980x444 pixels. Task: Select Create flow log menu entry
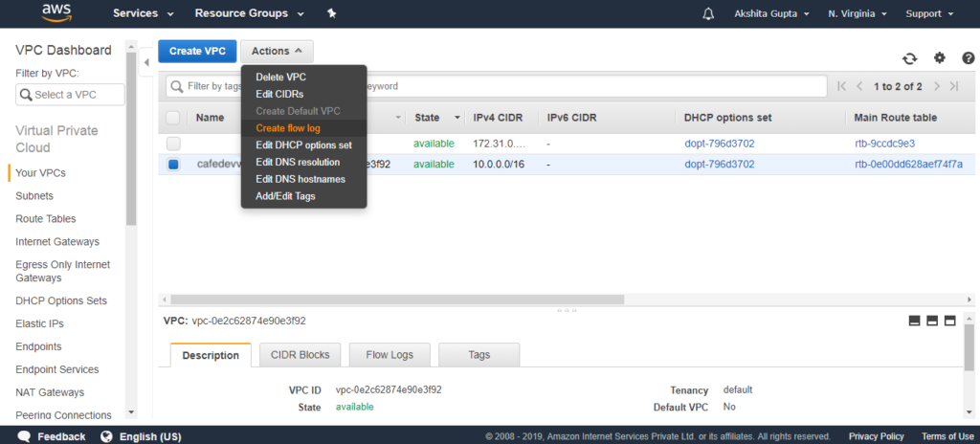287,128
